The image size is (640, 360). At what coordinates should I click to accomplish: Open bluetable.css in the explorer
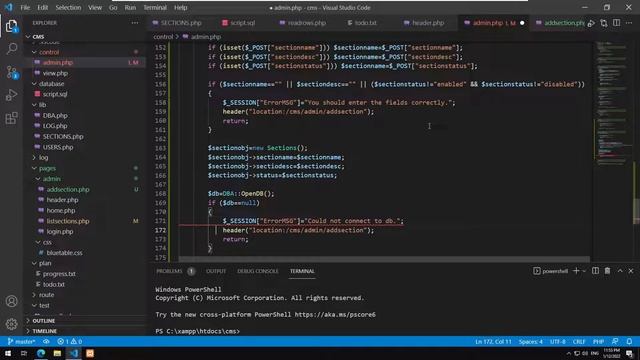click(64, 253)
